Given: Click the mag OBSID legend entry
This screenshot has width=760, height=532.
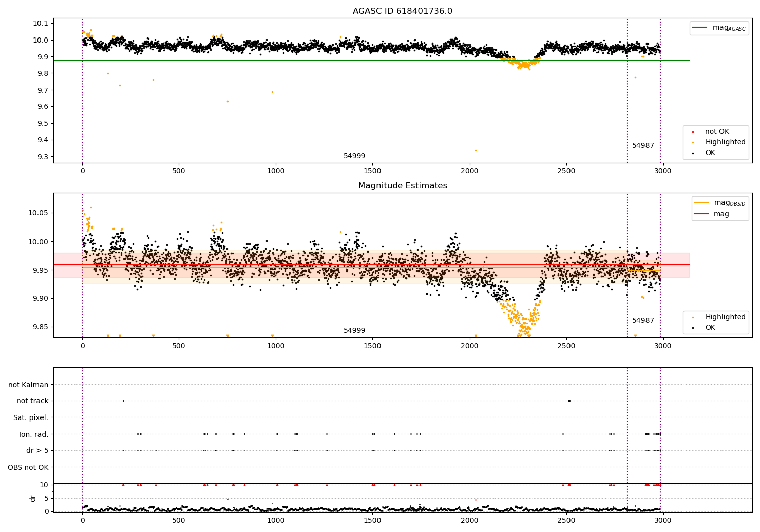Looking at the screenshot, I should coord(720,203).
